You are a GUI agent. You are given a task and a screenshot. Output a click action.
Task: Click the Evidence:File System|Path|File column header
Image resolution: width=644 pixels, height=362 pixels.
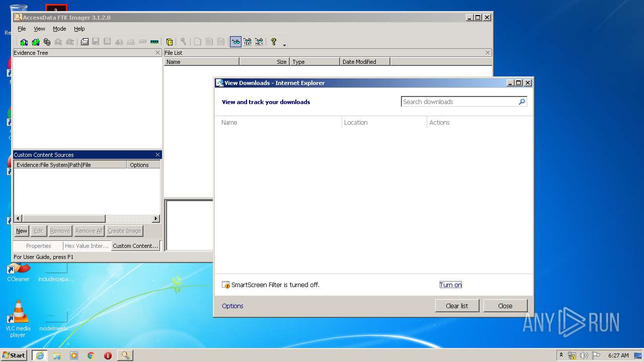click(x=70, y=165)
